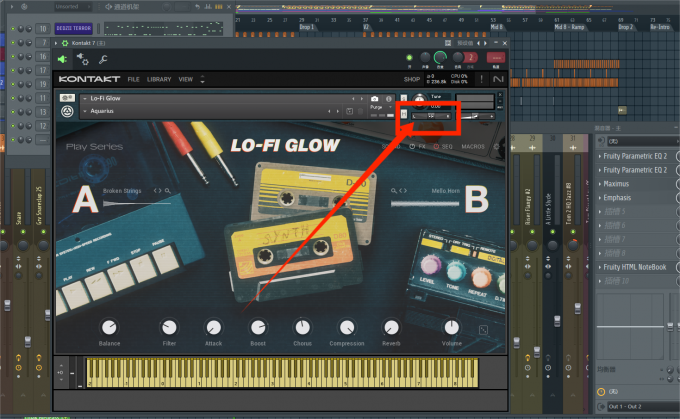Open the VIEW menu in Kontakt
680x419 pixels.
click(x=186, y=79)
